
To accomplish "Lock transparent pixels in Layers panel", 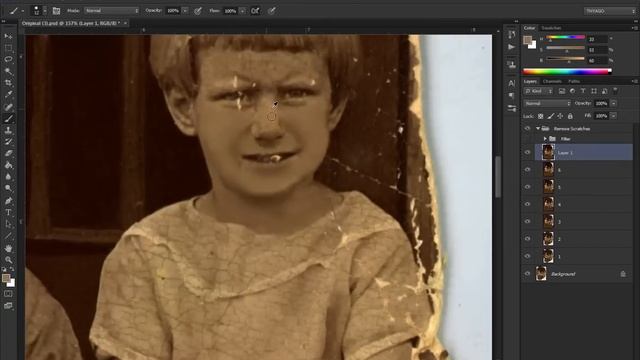I will (x=540, y=116).
